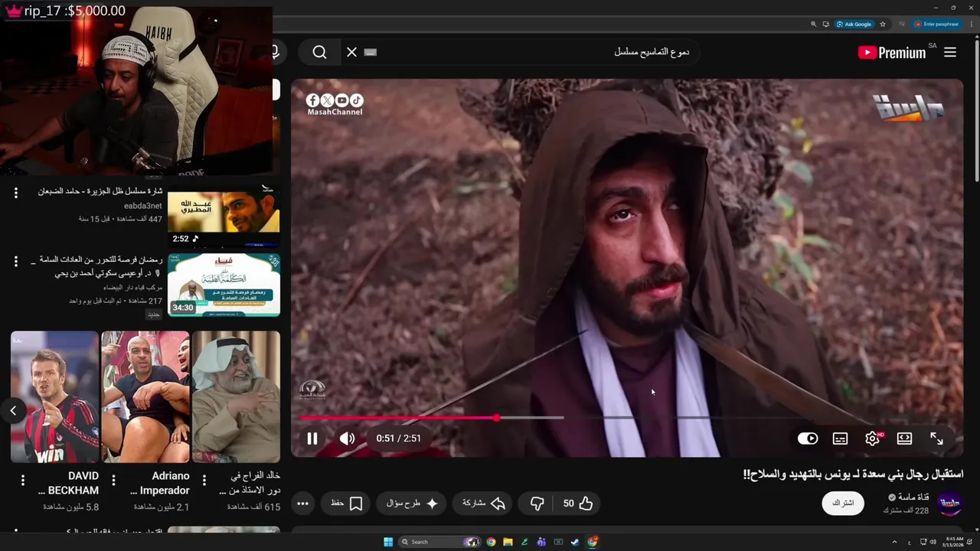
Task: Click the Enter passphrase profile button
Action: click(x=938, y=24)
